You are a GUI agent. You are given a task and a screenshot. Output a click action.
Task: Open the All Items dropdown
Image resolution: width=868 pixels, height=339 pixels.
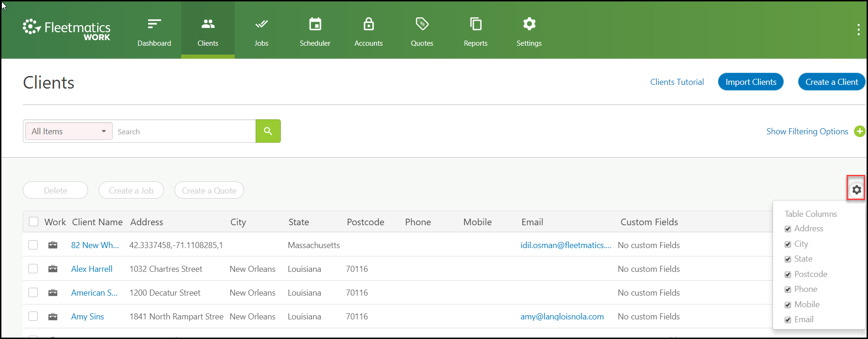(69, 131)
